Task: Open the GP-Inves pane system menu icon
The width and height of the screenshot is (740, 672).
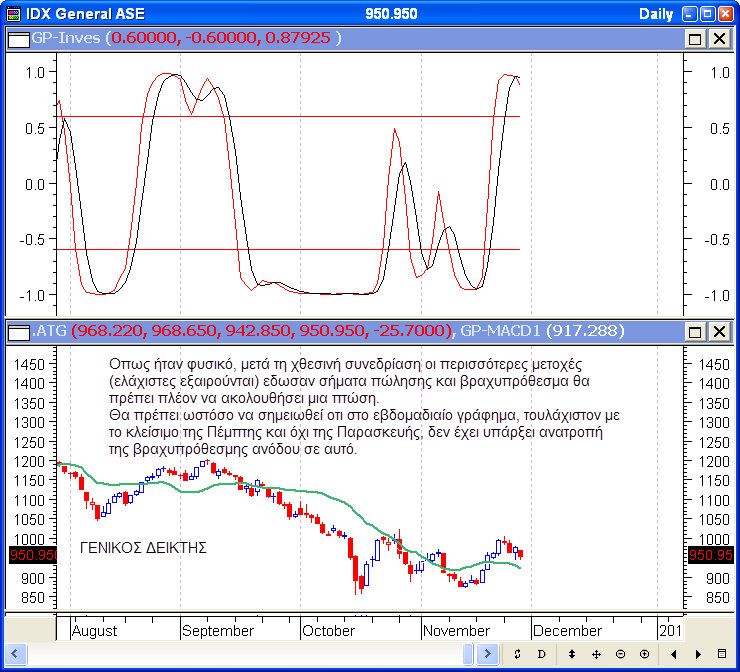Action: (18, 38)
